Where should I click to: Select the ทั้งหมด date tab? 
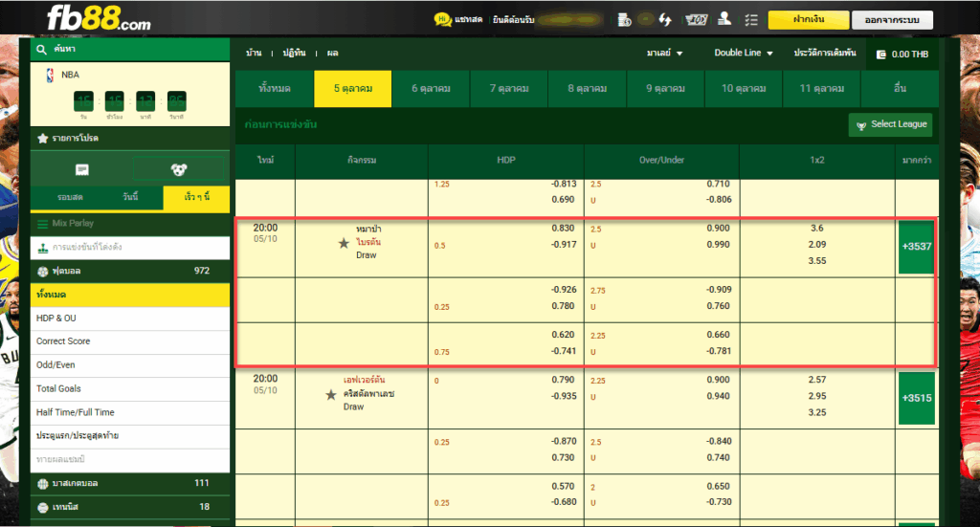click(x=275, y=89)
